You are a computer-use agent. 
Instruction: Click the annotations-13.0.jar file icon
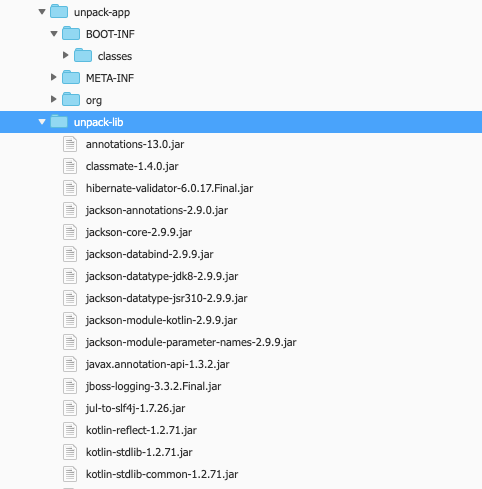pyautogui.click(x=70, y=144)
